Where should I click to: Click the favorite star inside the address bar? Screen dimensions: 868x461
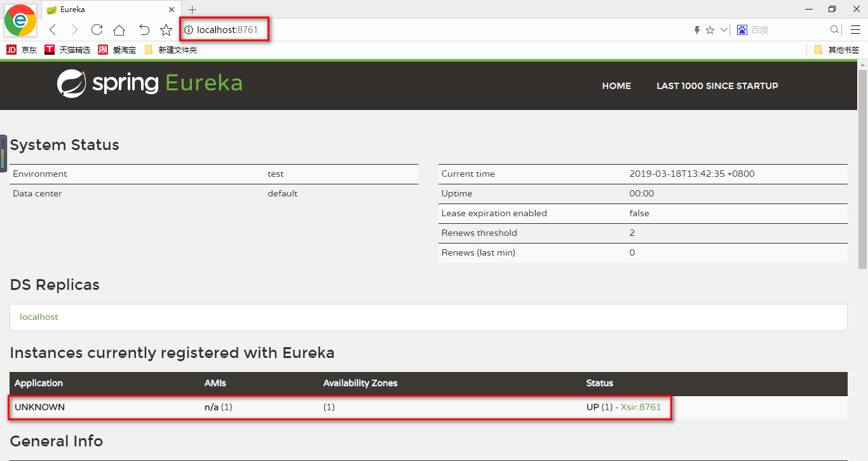710,30
